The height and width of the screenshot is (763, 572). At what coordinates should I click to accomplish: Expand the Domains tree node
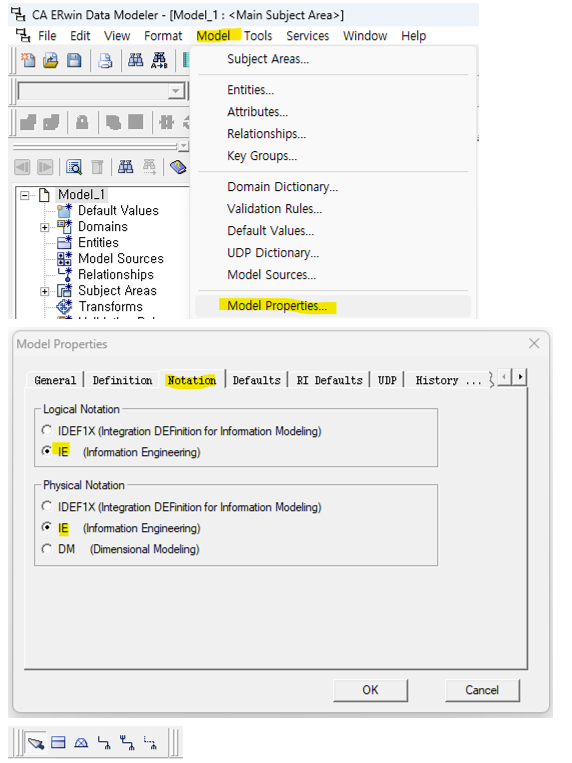click(44, 227)
